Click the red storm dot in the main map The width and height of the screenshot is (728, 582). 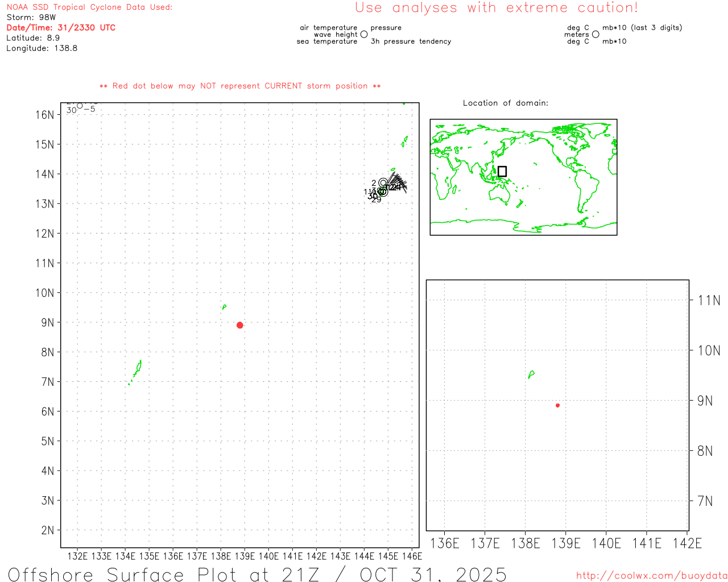(239, 325)
